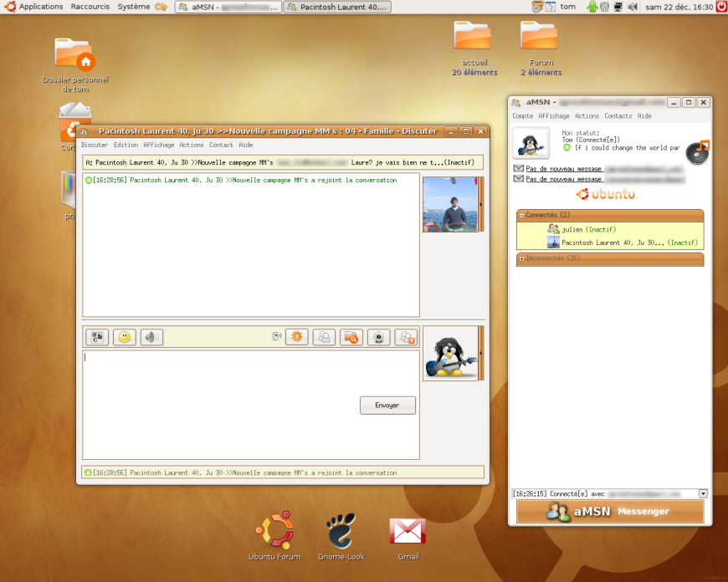Switch to aMSN taskbar window button
The width and height of the screenshot is (728, 582).
coord(228,7)
